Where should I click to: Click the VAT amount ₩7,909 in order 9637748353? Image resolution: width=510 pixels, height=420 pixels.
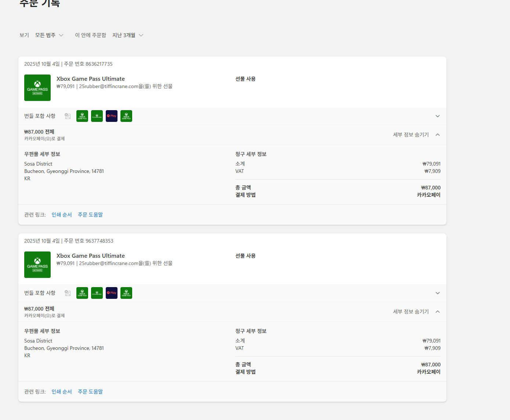[433, 348]
